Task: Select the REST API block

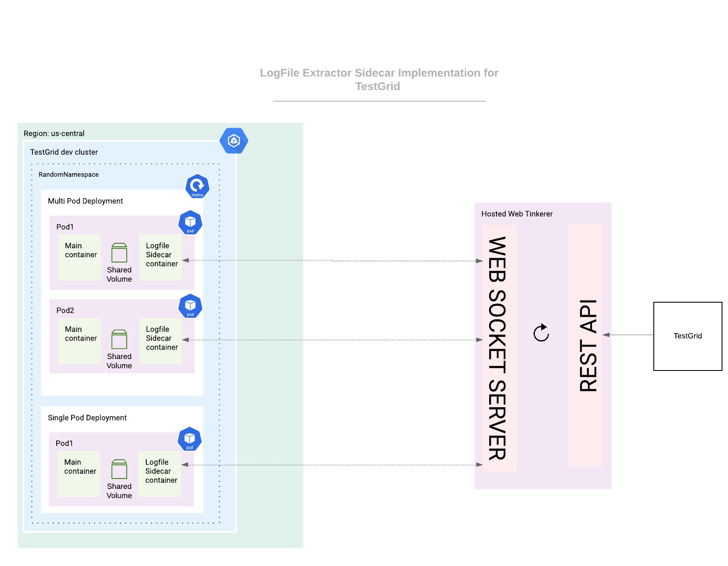Action: tap(585, 346)
